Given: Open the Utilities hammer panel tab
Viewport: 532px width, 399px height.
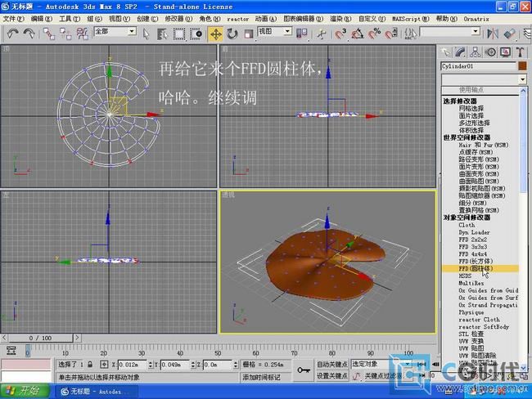Looking at the screenshot, I should click(x=521, y=52).
